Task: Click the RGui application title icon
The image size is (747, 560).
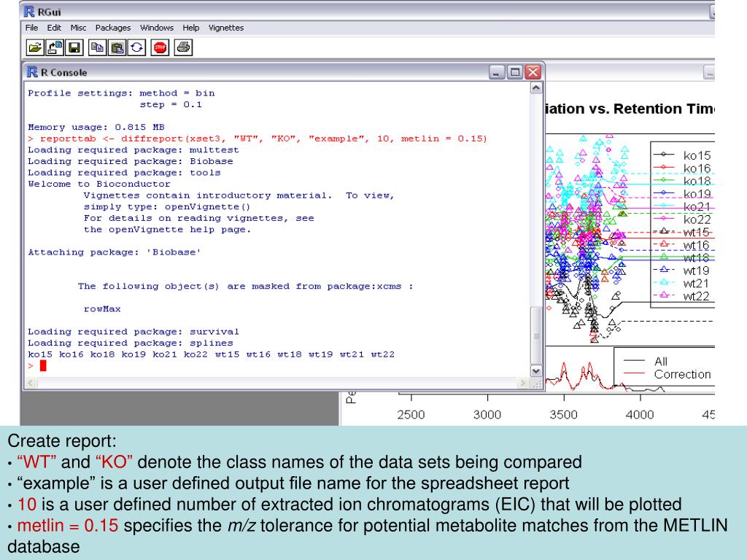Action: (29, 12)
